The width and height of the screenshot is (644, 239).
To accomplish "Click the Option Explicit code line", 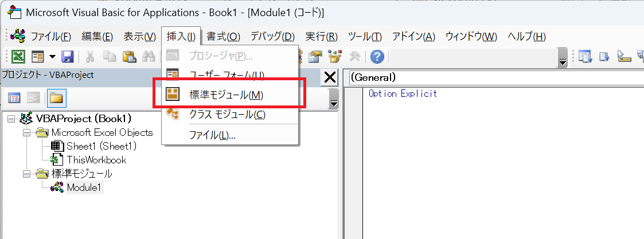I will (403, 93).
